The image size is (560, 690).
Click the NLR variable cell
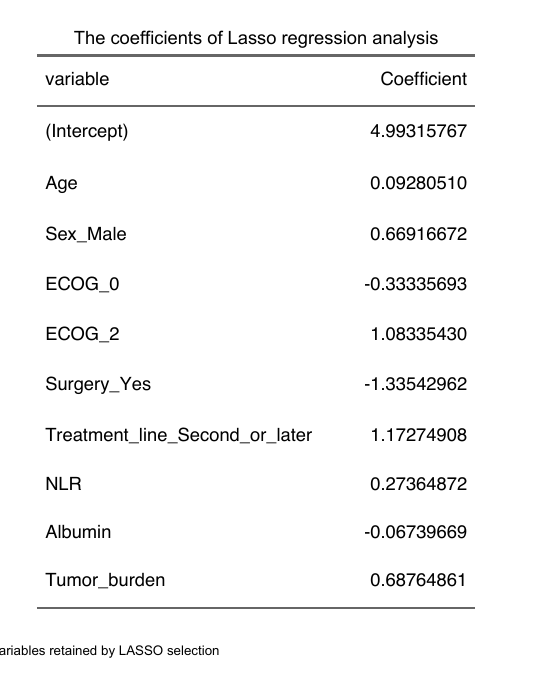point(63,484)
